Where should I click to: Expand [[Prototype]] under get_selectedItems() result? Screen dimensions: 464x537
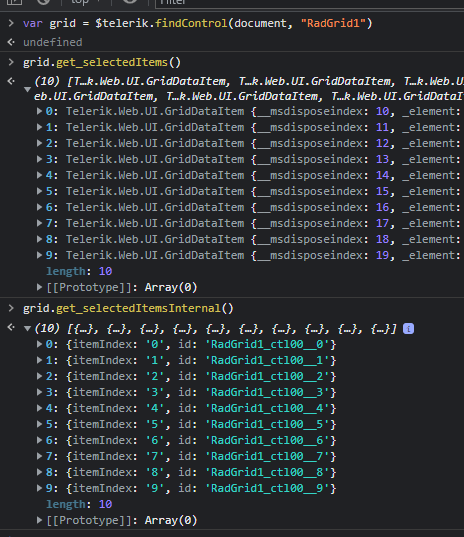39,287
